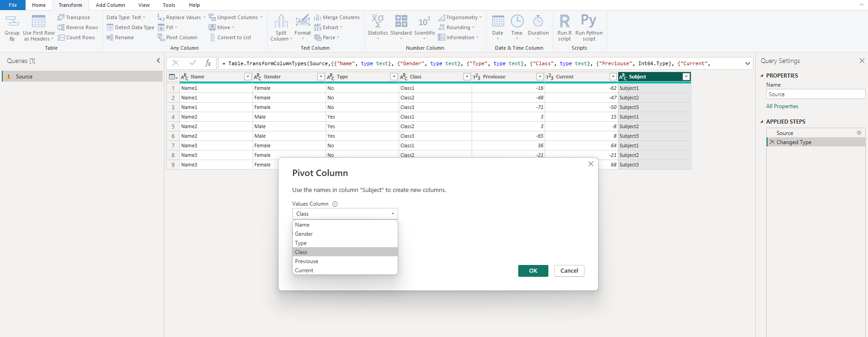The image size is (868, 337).
Task: Click the query Name input field
Action: (x=815, y=94)
